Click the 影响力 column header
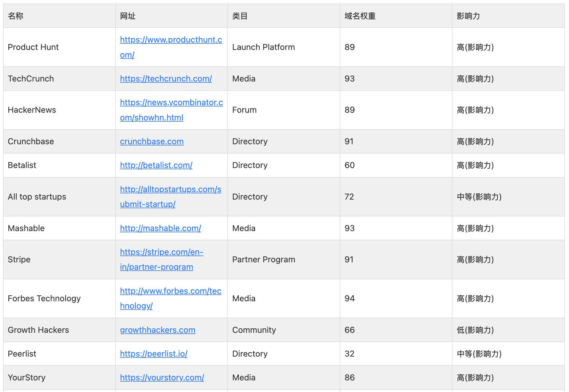The height and width of the screenshot is (392, 569). point(508,16)
